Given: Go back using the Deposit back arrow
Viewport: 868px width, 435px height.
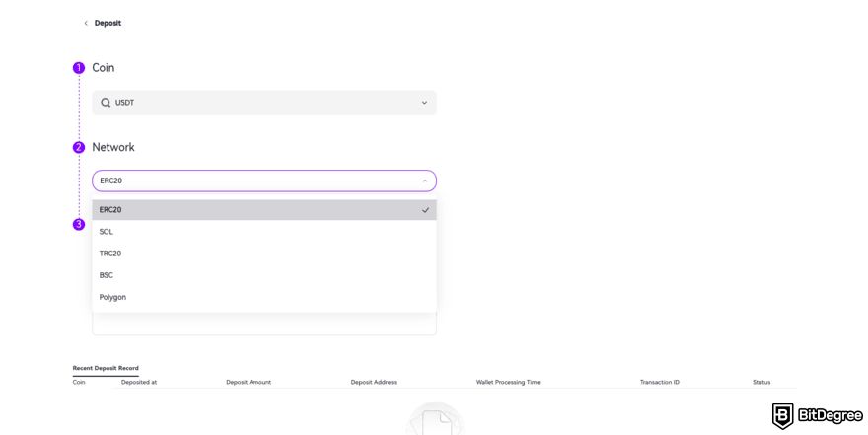Looking at the screenshot, I should [x=86, y=23].
